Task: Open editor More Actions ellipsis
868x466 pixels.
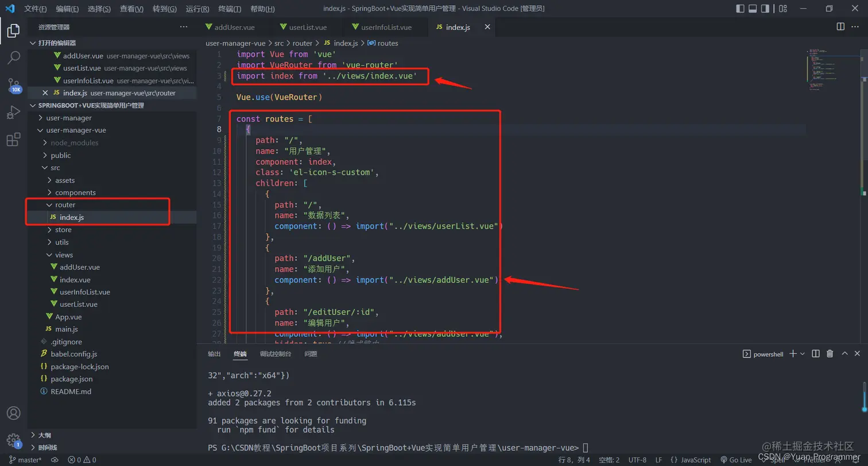Action: coord(857,26)
